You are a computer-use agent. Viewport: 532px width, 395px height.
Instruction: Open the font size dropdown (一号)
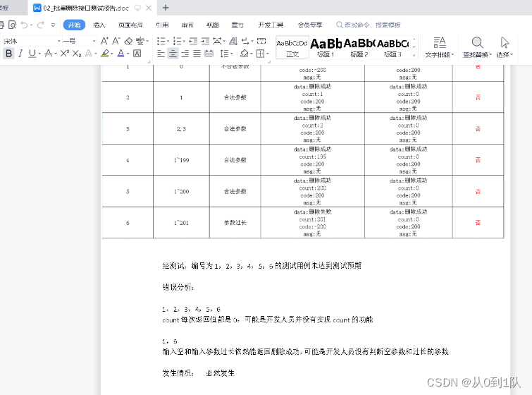pos(94,41)
